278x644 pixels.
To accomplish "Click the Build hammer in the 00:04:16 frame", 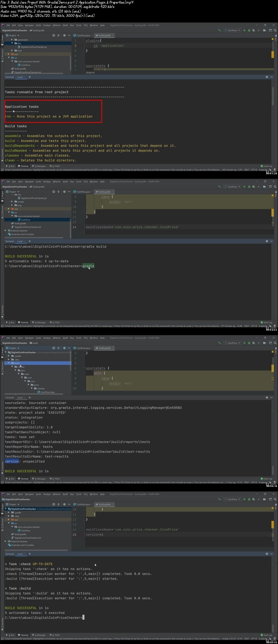I will (219, 343).
